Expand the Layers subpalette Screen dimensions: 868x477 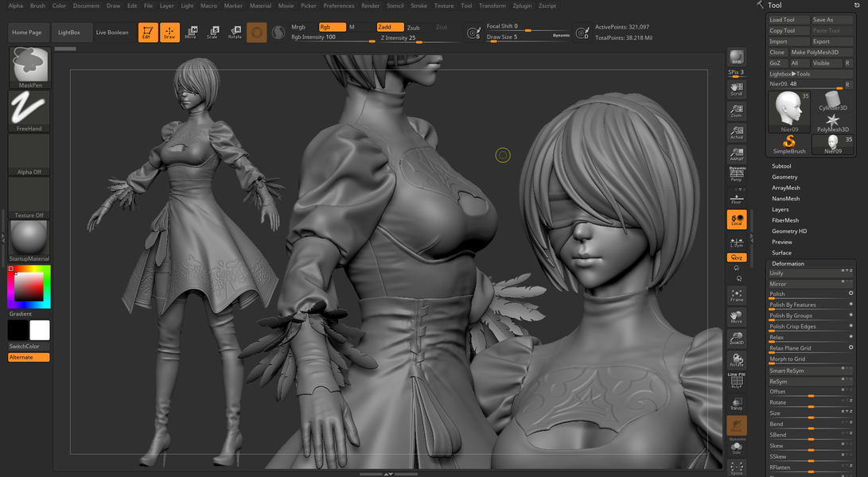pos(780,210)
